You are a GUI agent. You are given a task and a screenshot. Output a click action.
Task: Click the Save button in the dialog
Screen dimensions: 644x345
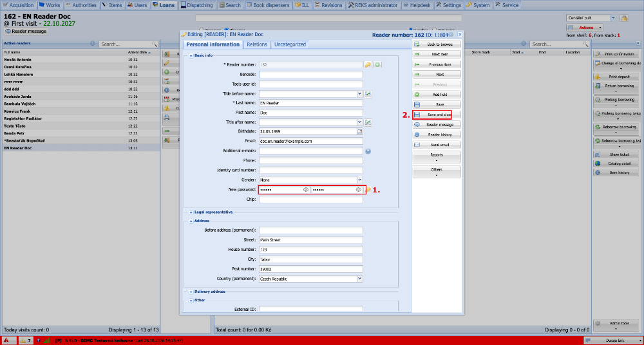point(437,105)
